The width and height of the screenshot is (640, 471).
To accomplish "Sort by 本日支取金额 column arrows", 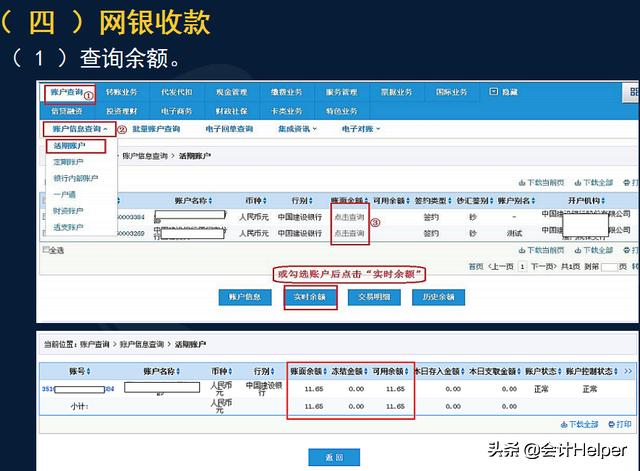I will click(519, 371).
